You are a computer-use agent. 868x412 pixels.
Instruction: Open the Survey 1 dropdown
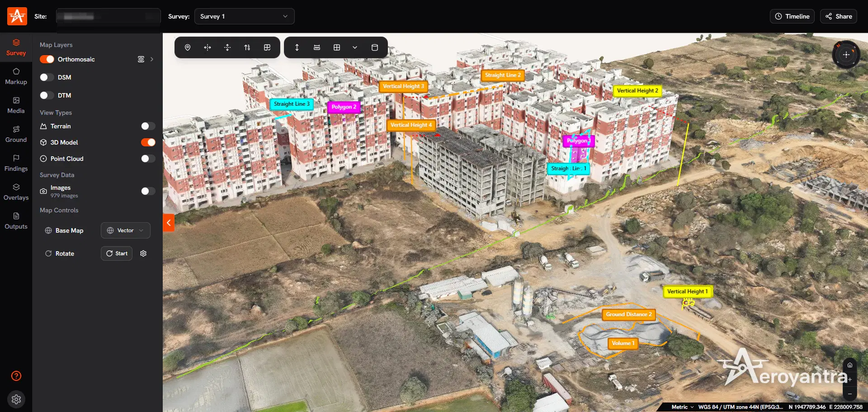[245, 16]
